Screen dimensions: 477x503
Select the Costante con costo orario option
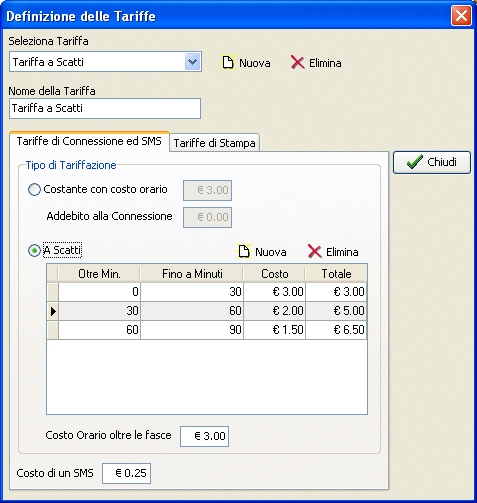pos(34,190)
